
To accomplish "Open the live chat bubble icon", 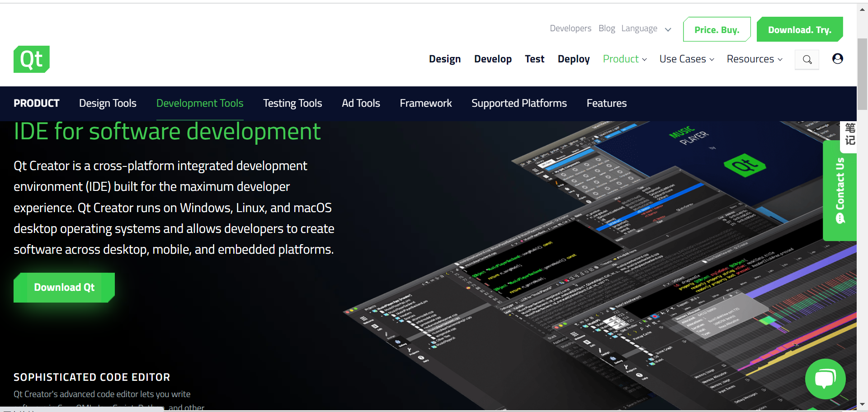I will 826,379.
